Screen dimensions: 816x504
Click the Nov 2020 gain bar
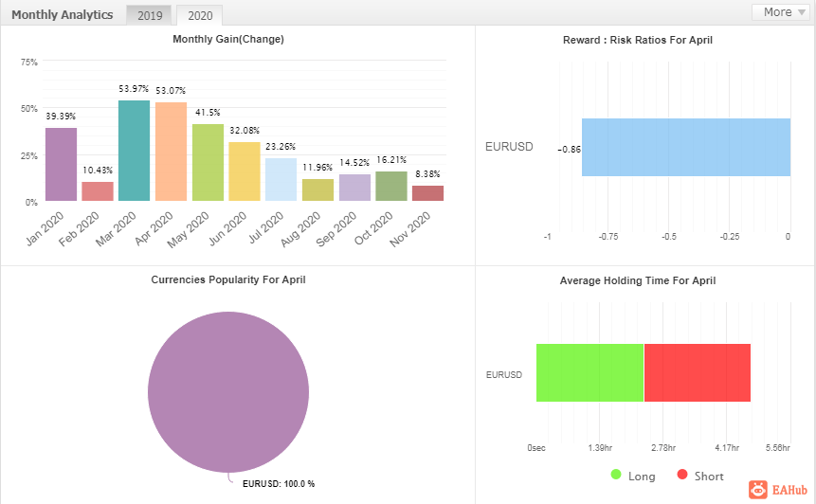(428, 193)
